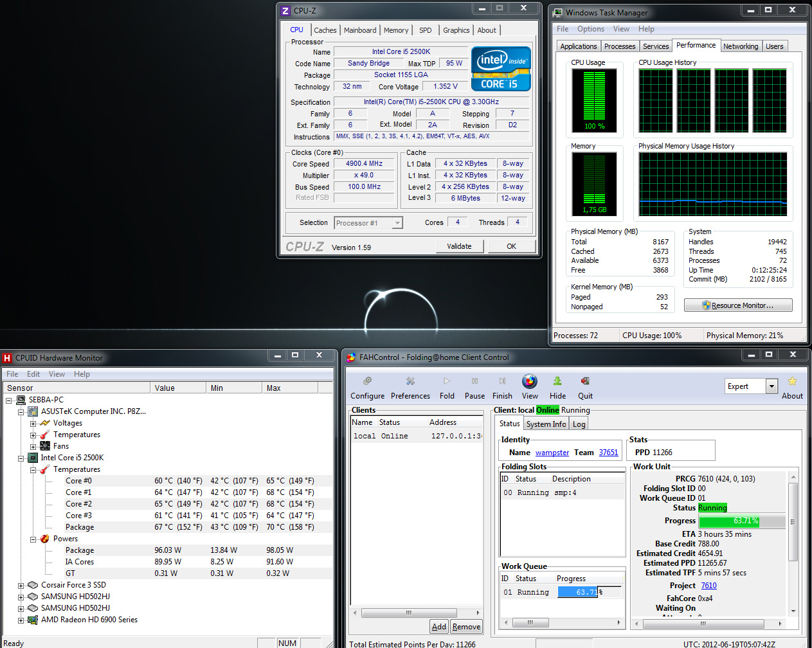The height and width of the screenshot is (648, 812).
Task: Click the Powers flame icon
Action: tap(45, 539)
